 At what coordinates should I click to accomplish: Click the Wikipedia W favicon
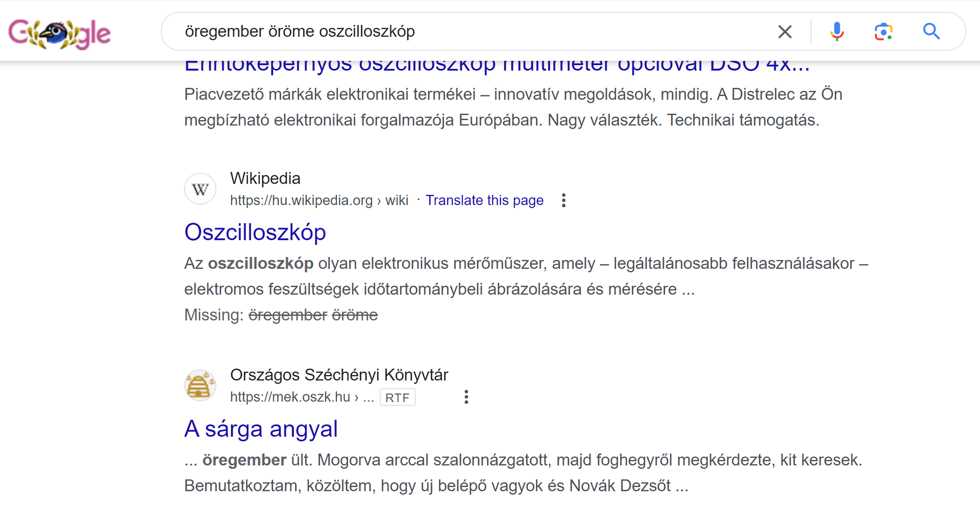point(200,189)
